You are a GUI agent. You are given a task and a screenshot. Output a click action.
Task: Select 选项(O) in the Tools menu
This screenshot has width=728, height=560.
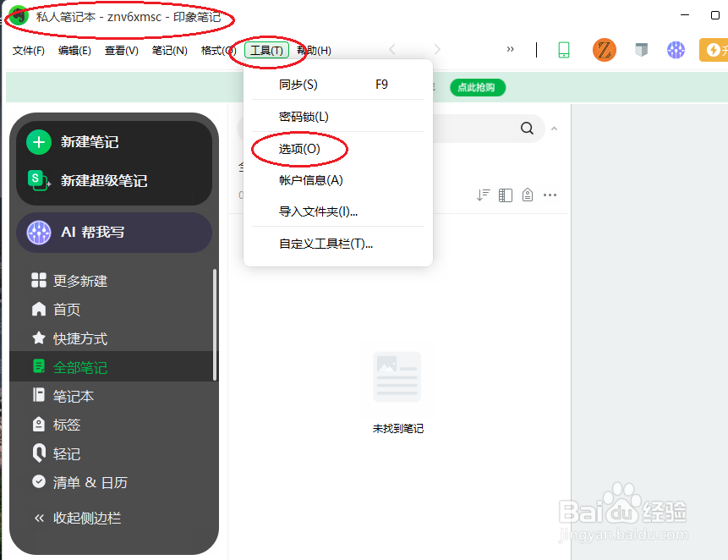pyautogui.click(x=299, y=150)
